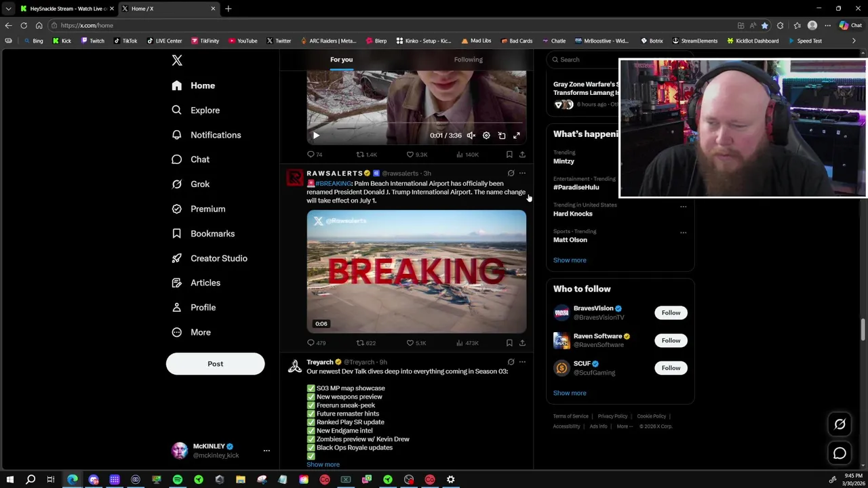Open the More menu in sidebar
Image resolution: width=868 pixels, height=488 pixels.
pos(191,332)
